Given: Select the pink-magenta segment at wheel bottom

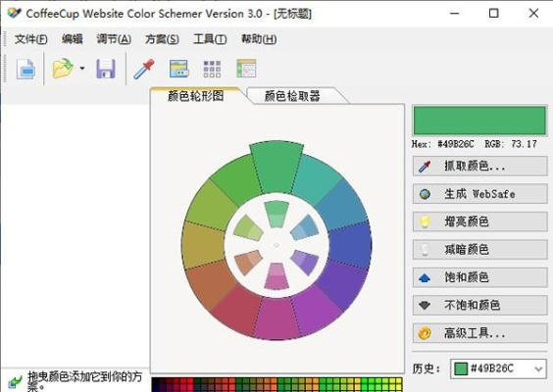Looking at the screenshot, I should click(x=276, y=319).
